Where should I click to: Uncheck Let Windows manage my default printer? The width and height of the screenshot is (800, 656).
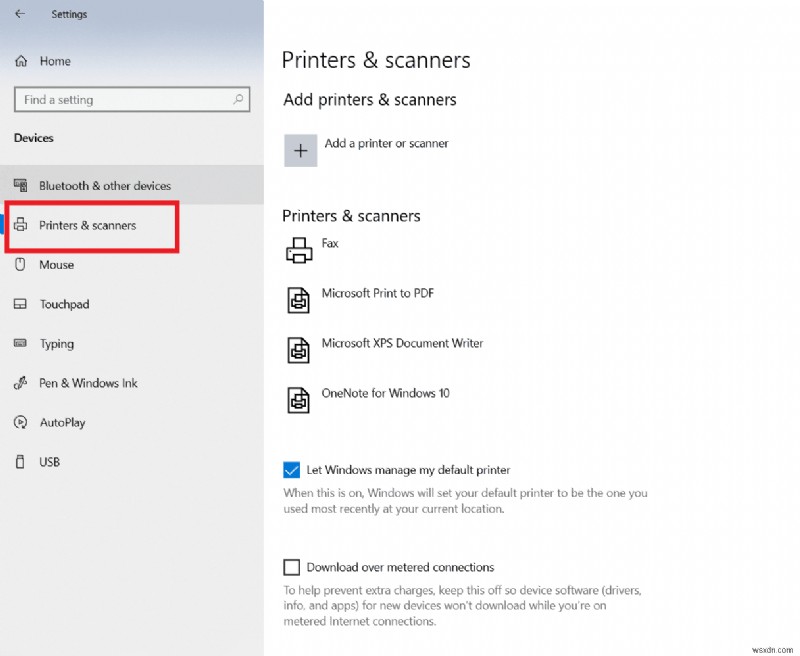[292, 470]
